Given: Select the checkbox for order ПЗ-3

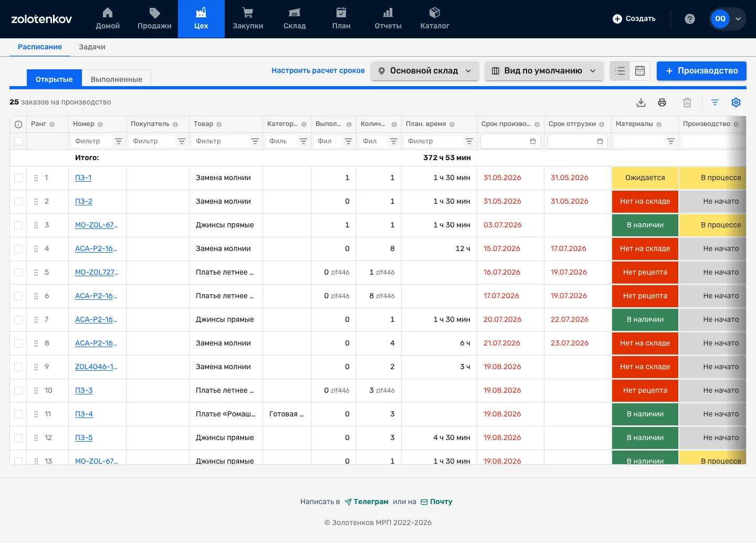Looking at the screenshot, I should tap(18, 391).
